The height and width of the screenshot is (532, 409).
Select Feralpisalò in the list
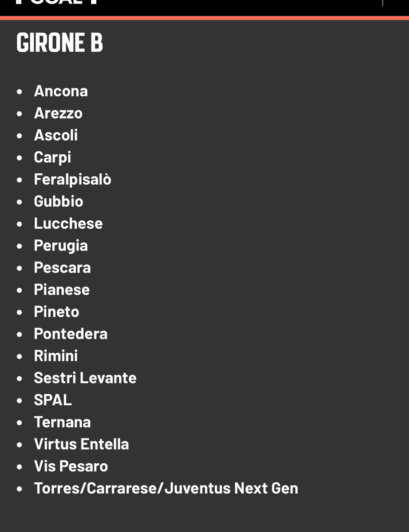pos(72,179)
